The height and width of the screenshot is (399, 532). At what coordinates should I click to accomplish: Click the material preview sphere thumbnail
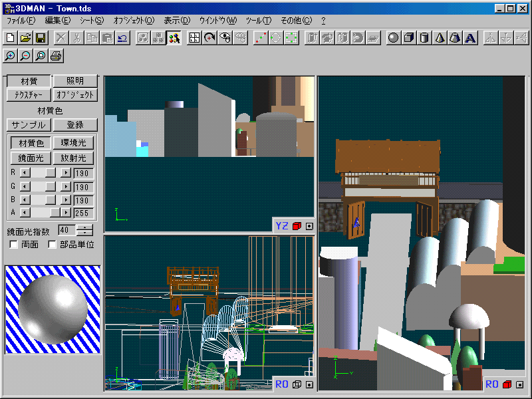point(53,310)
